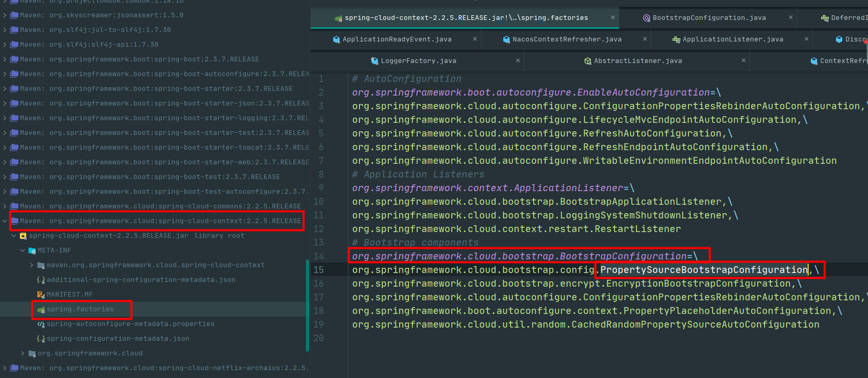Image resolution: width=868 pixels, height=378 pixels.
Task: Expand Maven spring-cloud-commons:2.2.5.RELEASE node
Action: (x=5, y=206)
